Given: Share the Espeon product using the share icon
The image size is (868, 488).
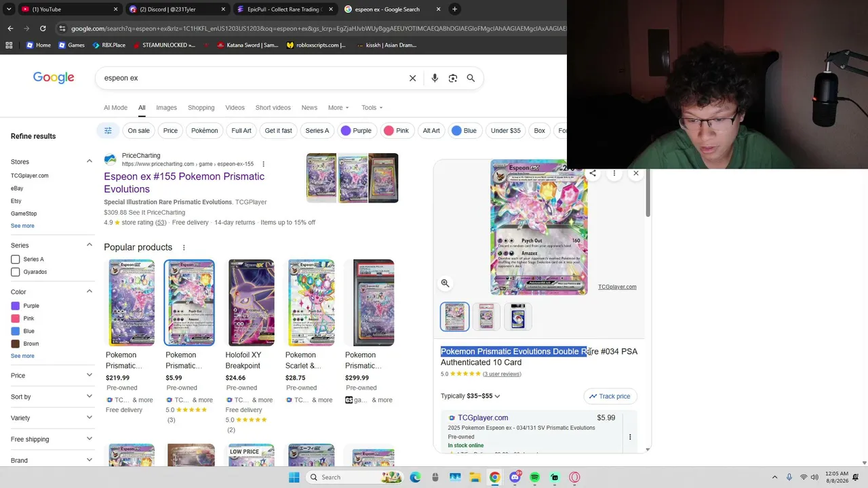Looking at the screenshot, I should [593, 174].
